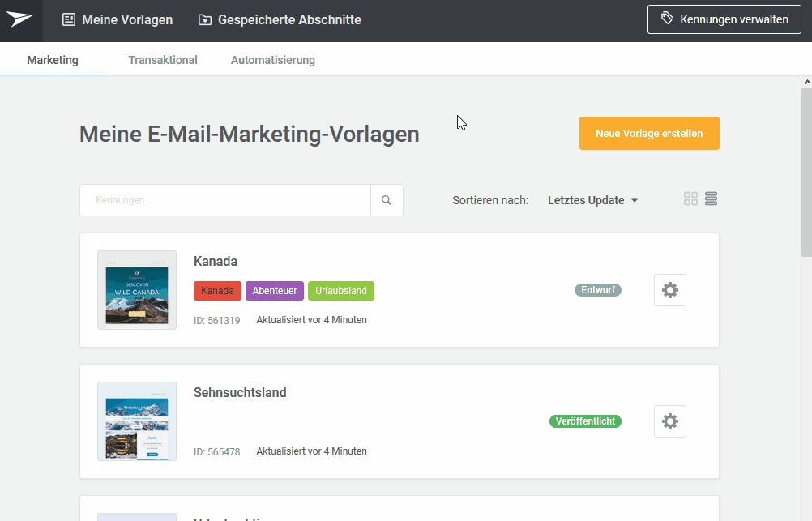812x521 pixels.
Task: Open gear settings for Sehnsuchtsland template
Action: (669, 421)
